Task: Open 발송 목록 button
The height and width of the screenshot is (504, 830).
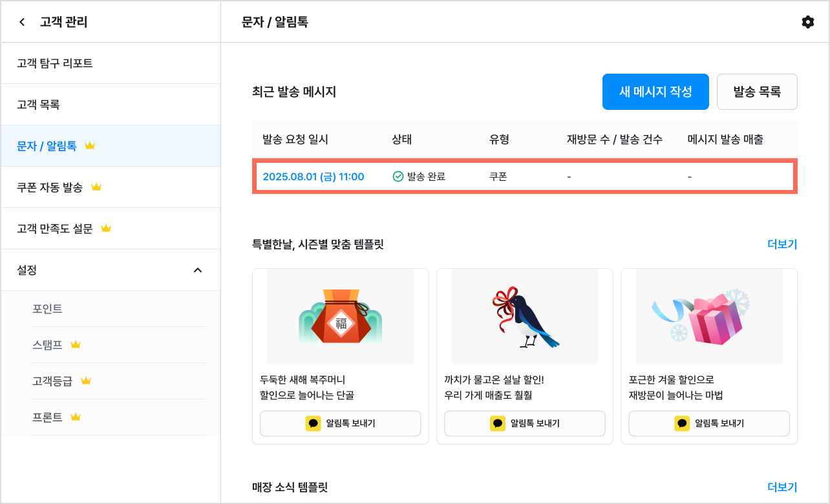Action: coord(757,92)
